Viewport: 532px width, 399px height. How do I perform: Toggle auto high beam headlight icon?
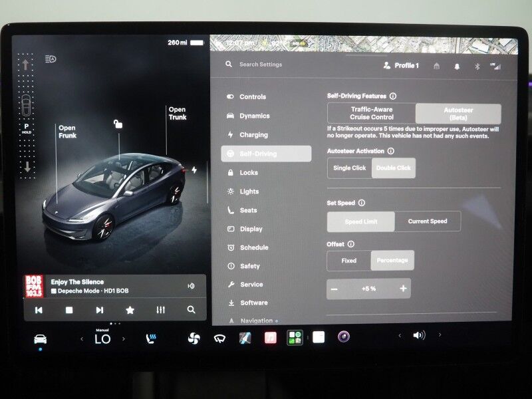click(51, 59)
